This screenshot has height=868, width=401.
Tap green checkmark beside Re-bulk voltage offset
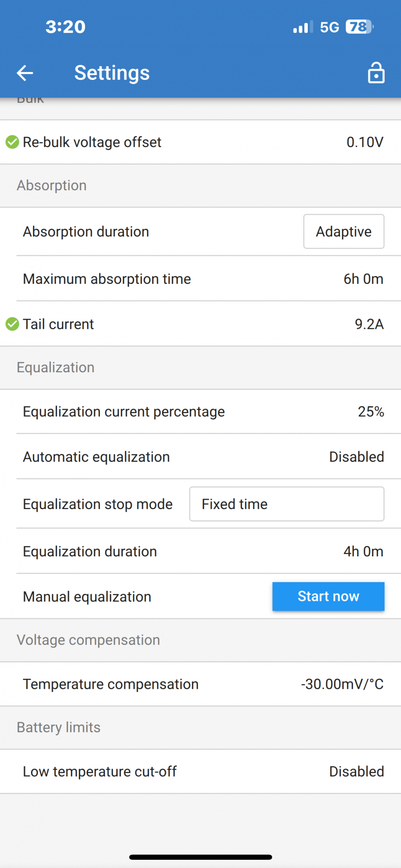click(12, 142)
